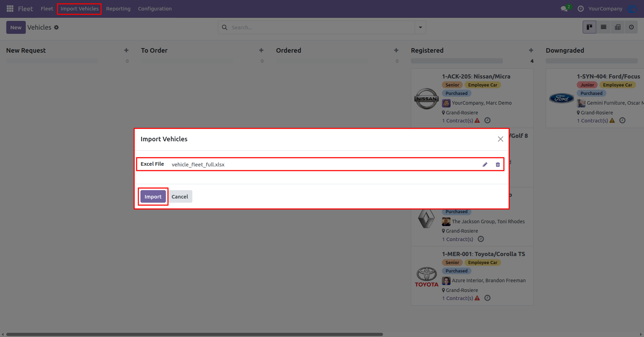Open the Import Vehicles menu
The width and height of the screenshot is (644, 337).
[x=79, y=9]
